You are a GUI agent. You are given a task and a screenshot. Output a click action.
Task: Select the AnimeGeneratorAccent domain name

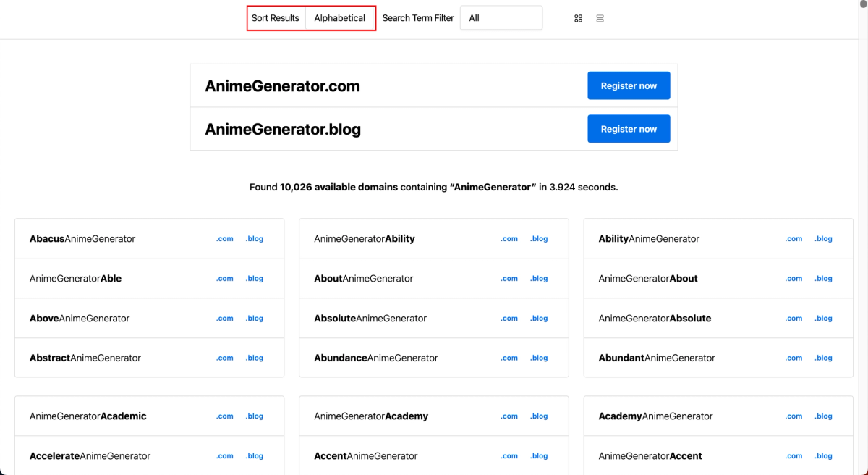[650, 456]
